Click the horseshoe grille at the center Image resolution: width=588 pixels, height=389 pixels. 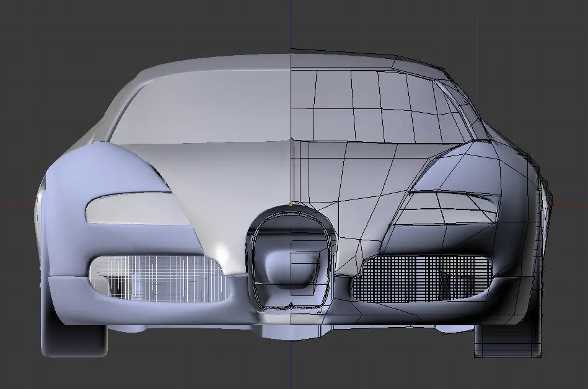tap(291, 258)
